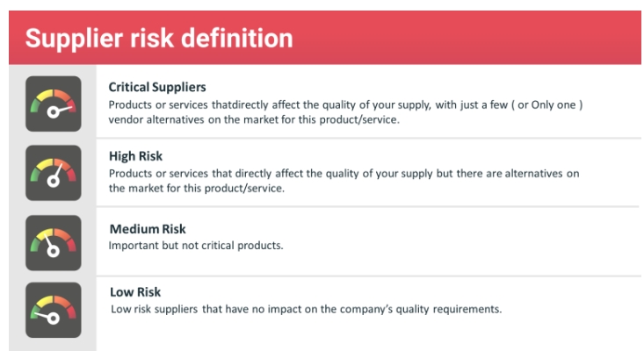Click 'the market for this product/service' under High Risk
This screenshot has height=351, width=644.
point(196,188)
